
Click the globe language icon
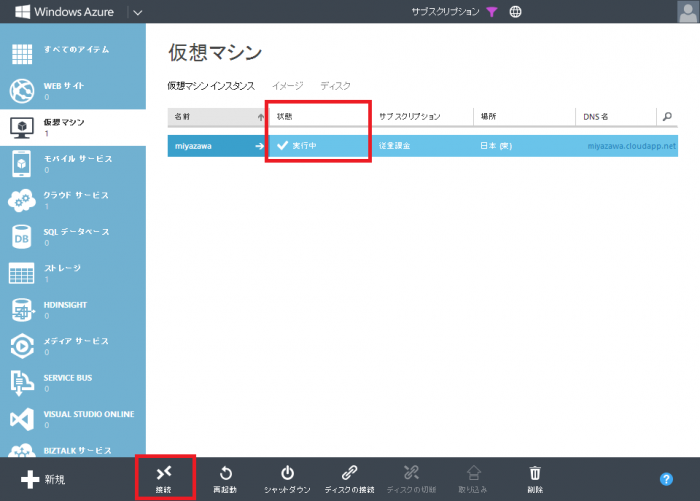(x=515, y=12)
